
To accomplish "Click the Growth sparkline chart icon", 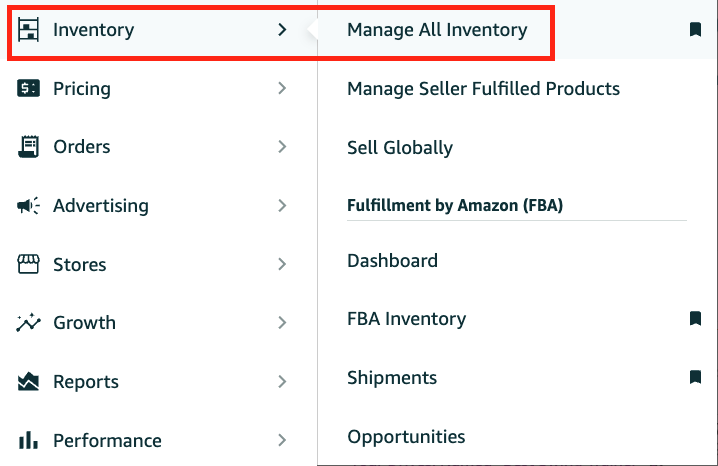I will (x=28, y=323).
